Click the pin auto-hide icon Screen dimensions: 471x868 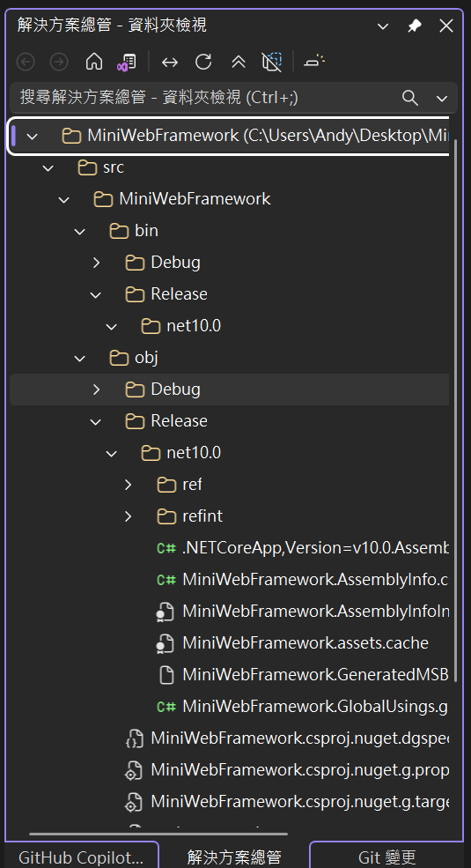(415, 26)
